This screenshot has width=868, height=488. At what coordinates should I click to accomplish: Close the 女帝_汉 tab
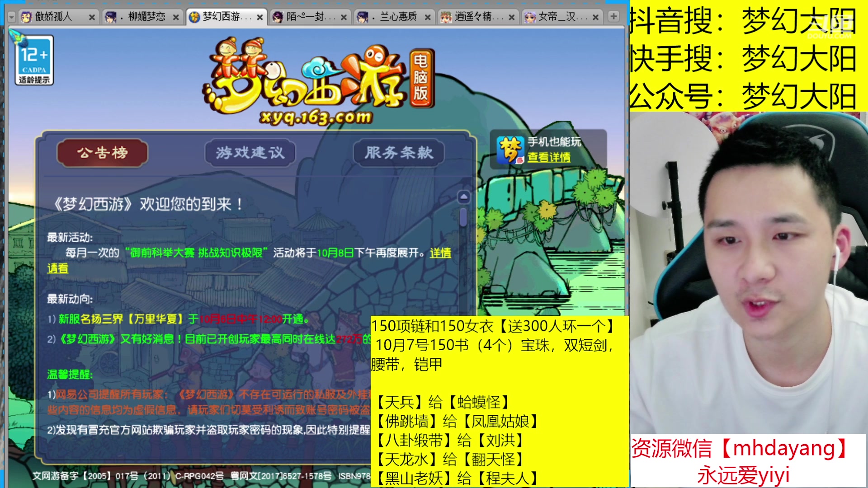pos(596,17)
